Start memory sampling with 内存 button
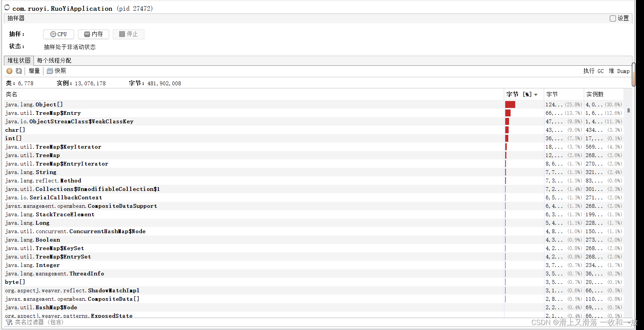This screenshot has height=330, width=644. (x=93, y=34)
